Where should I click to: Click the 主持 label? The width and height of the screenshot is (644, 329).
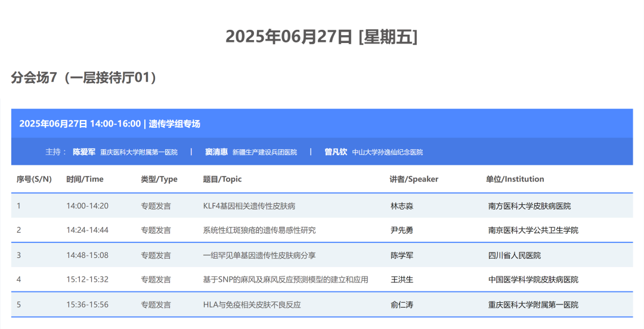click(x=55, y=152)
